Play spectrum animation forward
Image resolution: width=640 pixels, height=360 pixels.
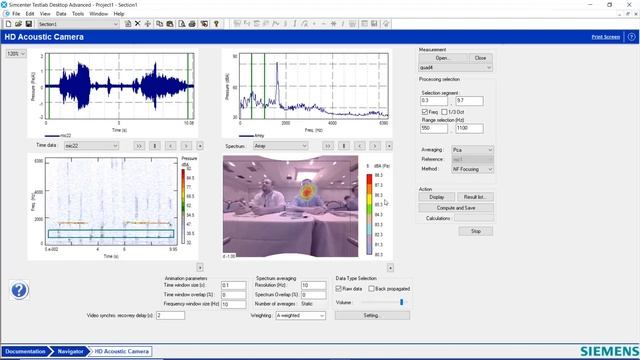point(328,146)
